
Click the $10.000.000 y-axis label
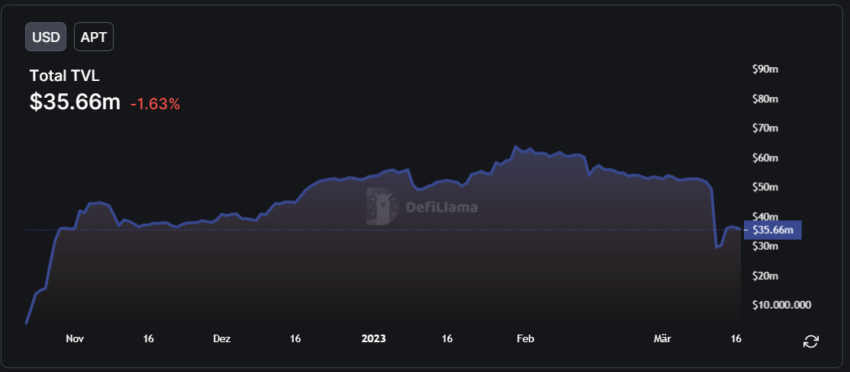[x=782, y=305]
